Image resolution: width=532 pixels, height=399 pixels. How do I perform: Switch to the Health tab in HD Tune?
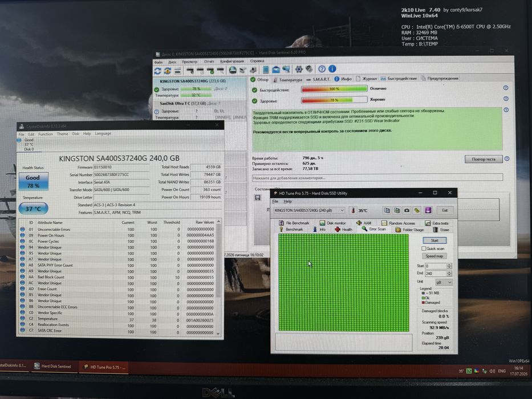[x=343, y=229]
